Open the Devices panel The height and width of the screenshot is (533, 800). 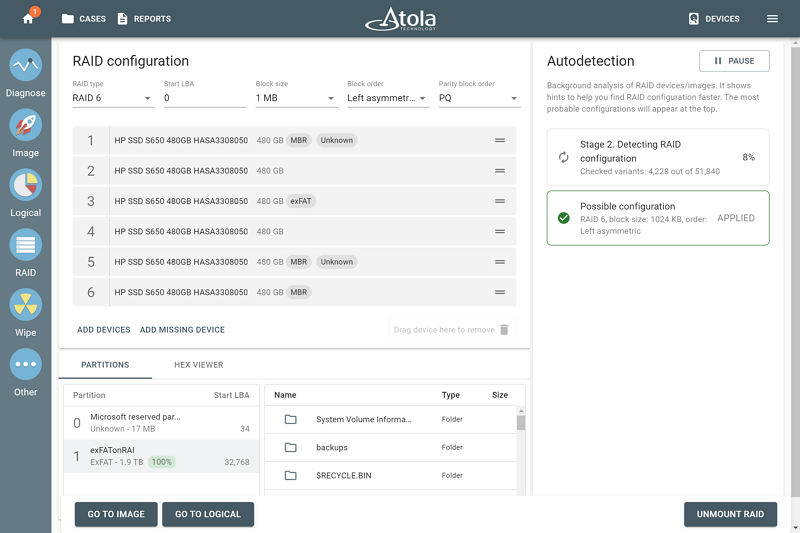pos(714,19)
